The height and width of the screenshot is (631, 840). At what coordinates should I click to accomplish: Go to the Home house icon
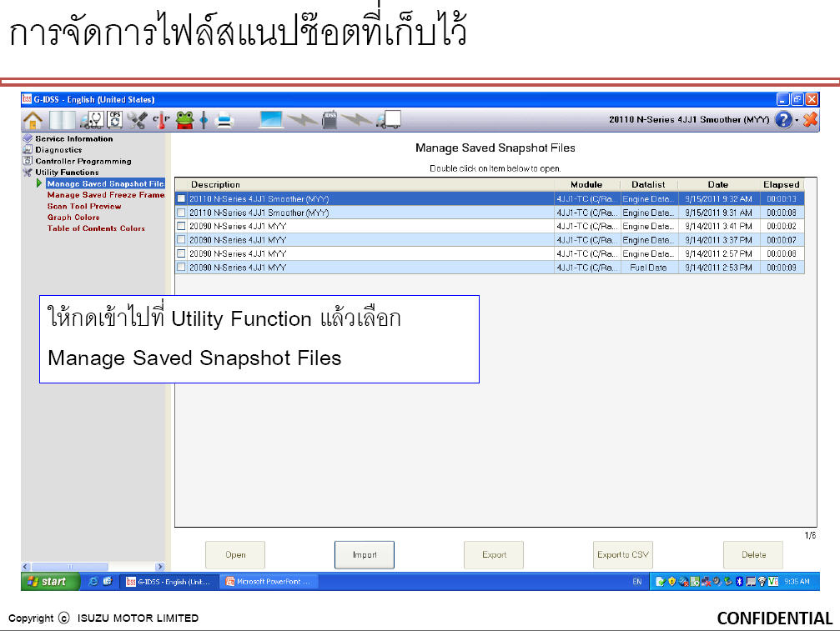(33, 120)
